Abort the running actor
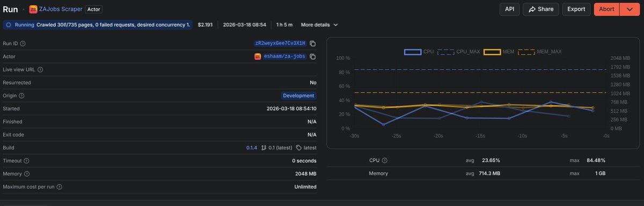This screenshot has width=644, height=206. 606,9
